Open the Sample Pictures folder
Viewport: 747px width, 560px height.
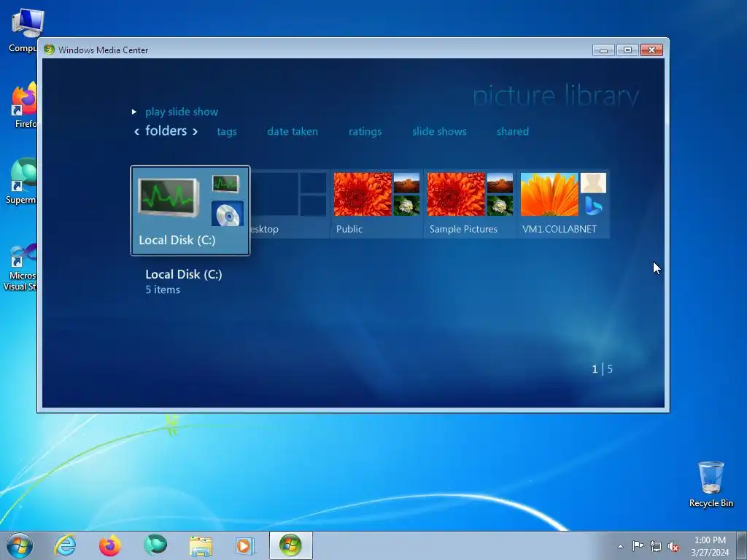[470, 204]
